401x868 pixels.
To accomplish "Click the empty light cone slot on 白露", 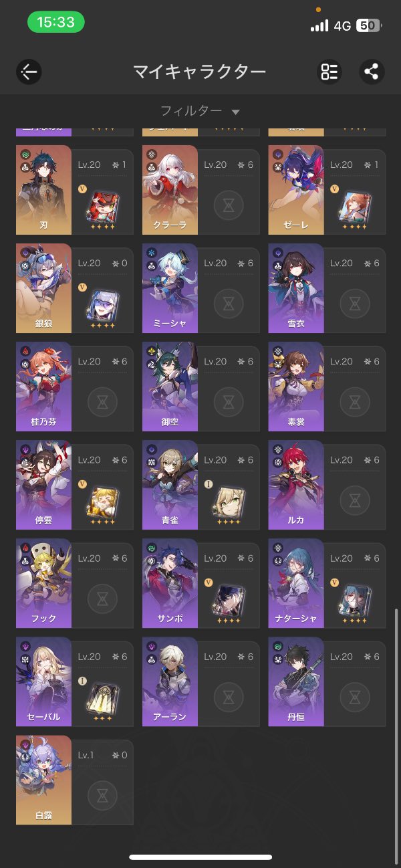I will point(102,796).
